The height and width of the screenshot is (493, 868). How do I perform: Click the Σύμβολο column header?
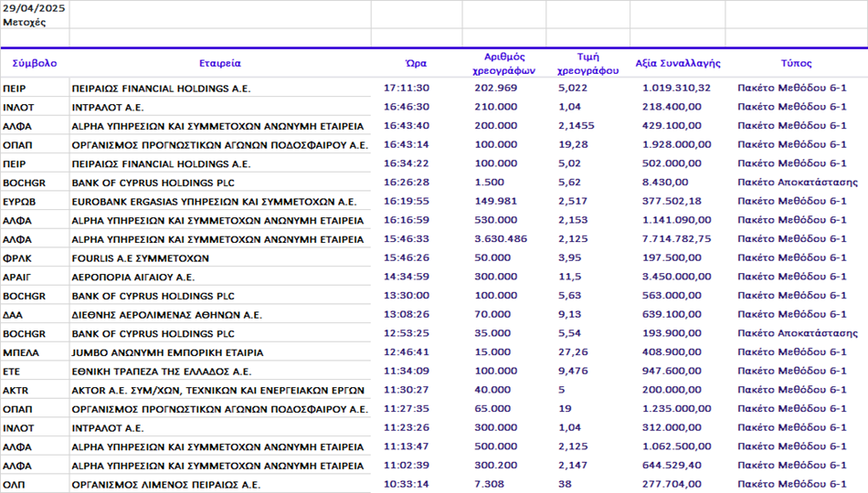35,64
